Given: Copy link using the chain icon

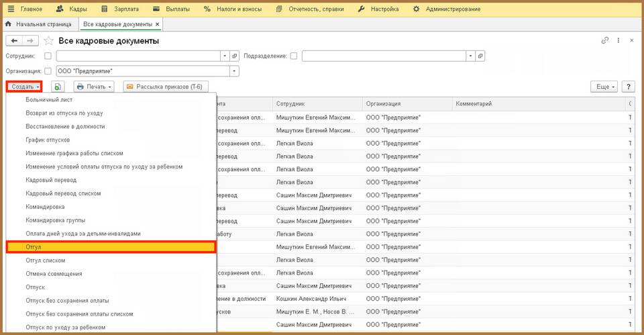Looking at the screenshot, I should pyautogui.click(x=605, y=41).
